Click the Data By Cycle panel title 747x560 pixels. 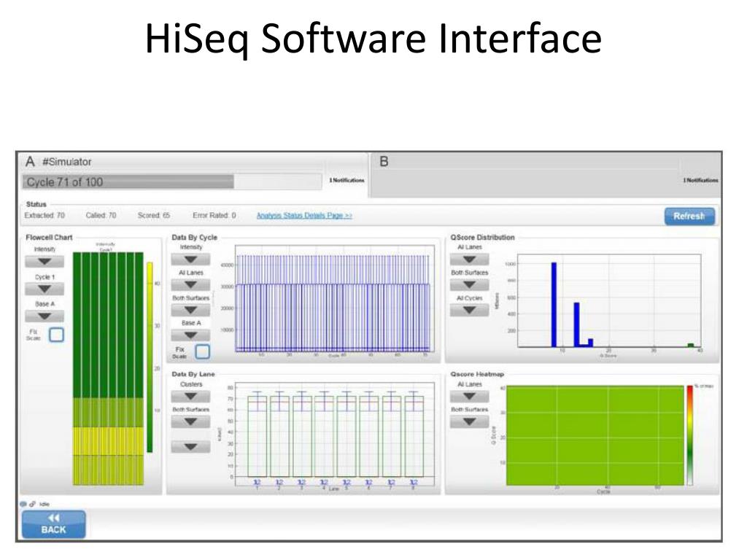(x=194, y=237)
